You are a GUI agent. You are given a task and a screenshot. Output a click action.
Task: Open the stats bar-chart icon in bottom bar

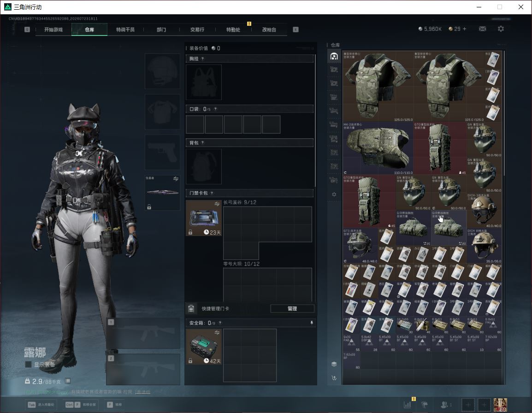(407, 405)
